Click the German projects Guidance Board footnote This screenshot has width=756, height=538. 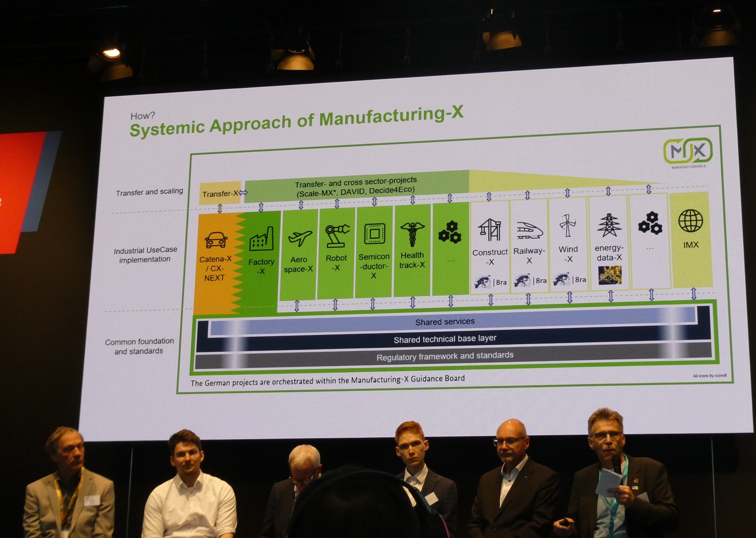point(327,380)
